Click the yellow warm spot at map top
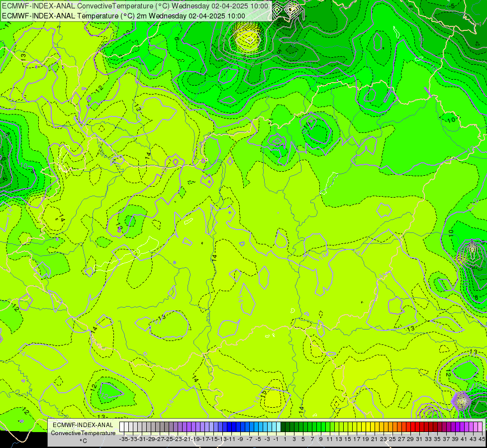The width and height of the screenshot is (487, 448). [248, 39]
